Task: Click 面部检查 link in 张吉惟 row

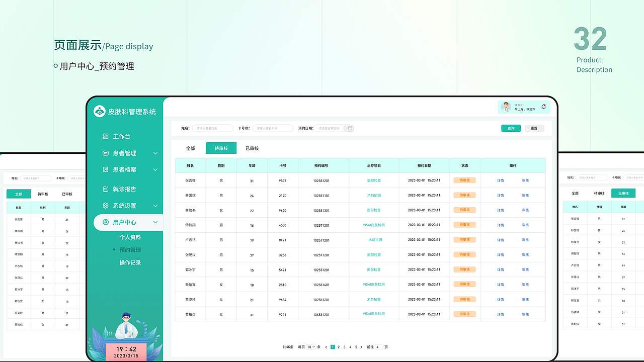Action: click(x=374, y=180)
